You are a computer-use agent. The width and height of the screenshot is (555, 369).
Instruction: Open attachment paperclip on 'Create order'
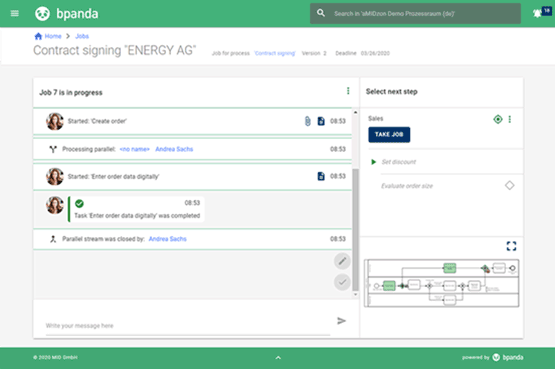point(307,121)
